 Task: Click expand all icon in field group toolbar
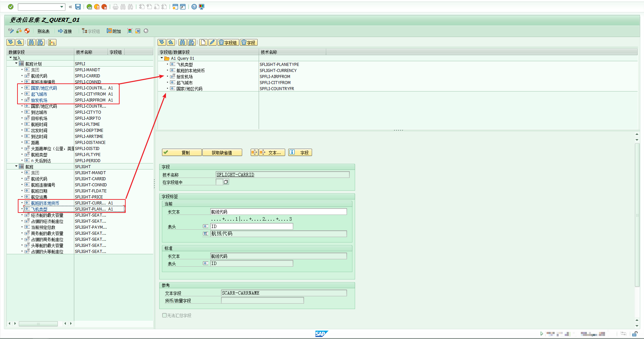162,42
